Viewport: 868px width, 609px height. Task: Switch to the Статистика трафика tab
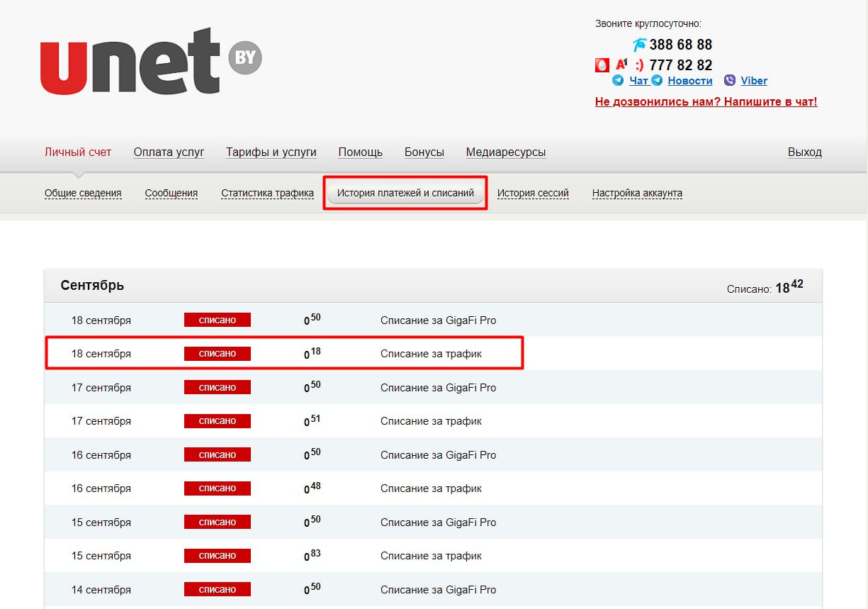tap(267, 193)
